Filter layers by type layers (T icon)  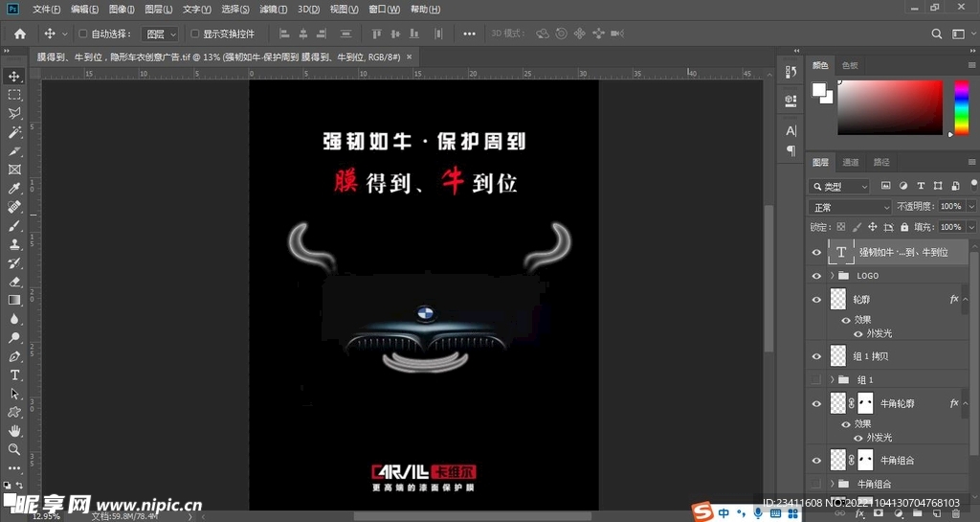click(921, 186)
